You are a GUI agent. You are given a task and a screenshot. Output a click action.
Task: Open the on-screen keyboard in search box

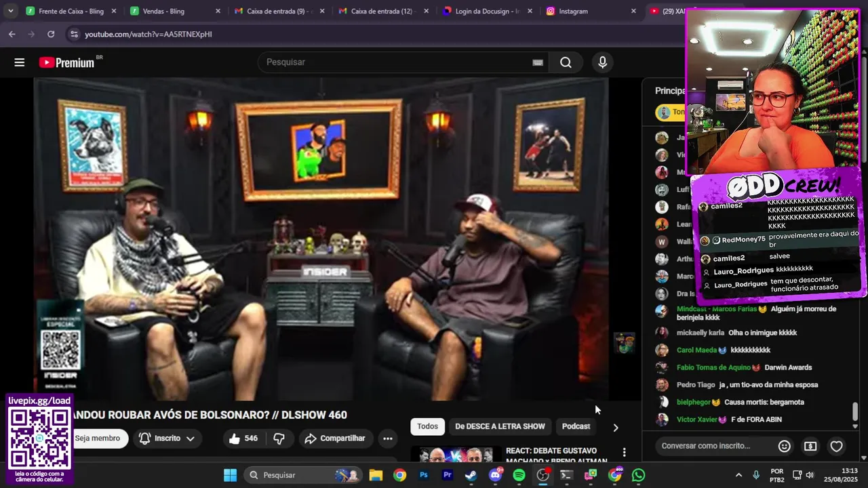(538, 62)
